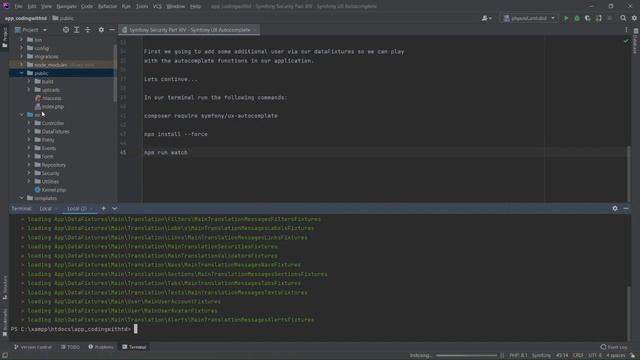Hide the Terminal panel with minus icon
Image resolution: width=640 pixels, height=360 pixels.
pos(626,209)
